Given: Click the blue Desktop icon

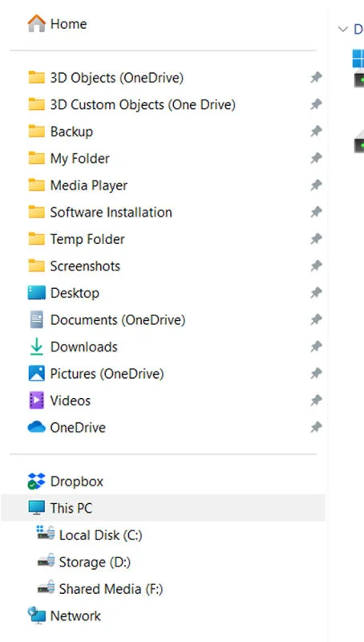Looking at the screenshot, I should click(36, 293).
